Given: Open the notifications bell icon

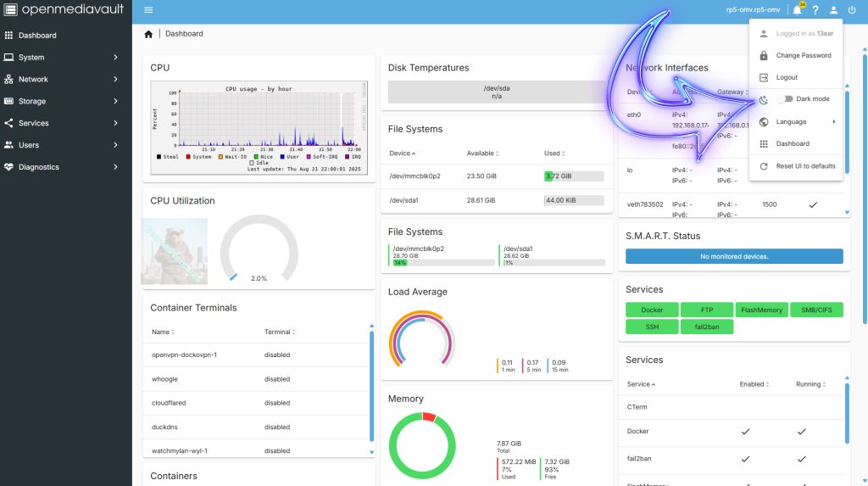Looking at the screenshot, I should pos(797,10).
